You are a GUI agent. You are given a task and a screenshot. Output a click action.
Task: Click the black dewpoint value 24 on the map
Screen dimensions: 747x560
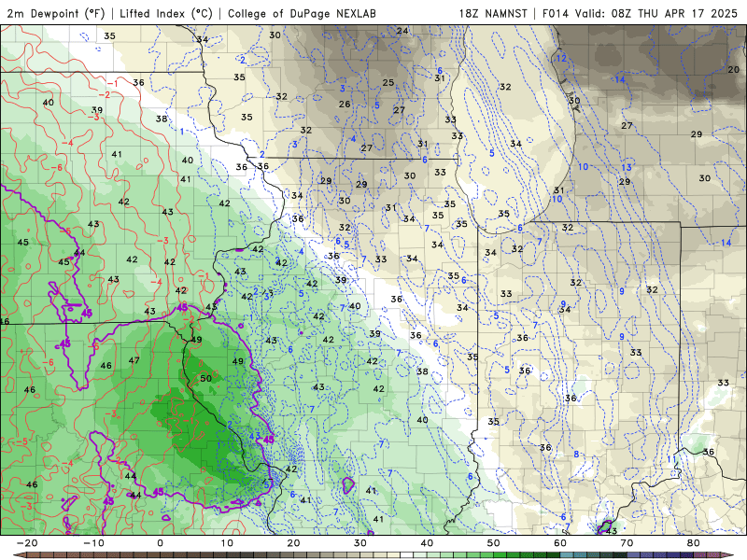click(402, 31)
